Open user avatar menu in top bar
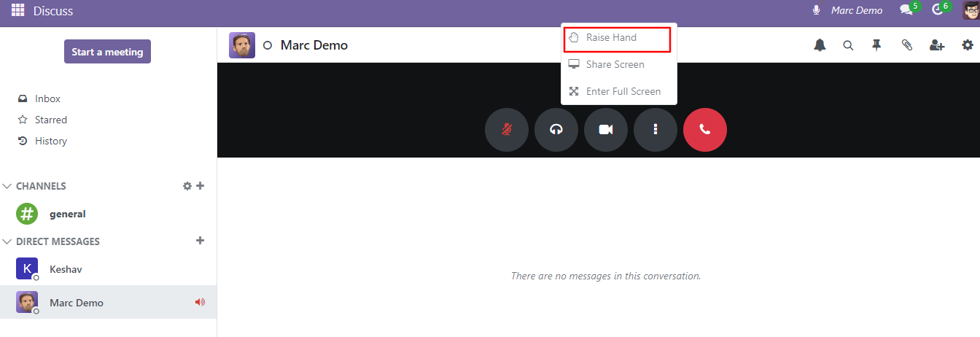The width and height of the screenshot is (980, 337). point(971,9)
